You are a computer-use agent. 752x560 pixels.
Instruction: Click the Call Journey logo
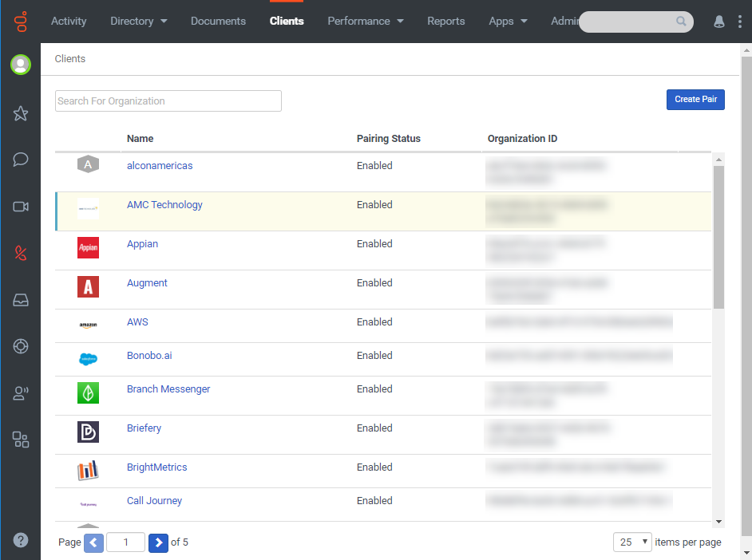(89, 504)
